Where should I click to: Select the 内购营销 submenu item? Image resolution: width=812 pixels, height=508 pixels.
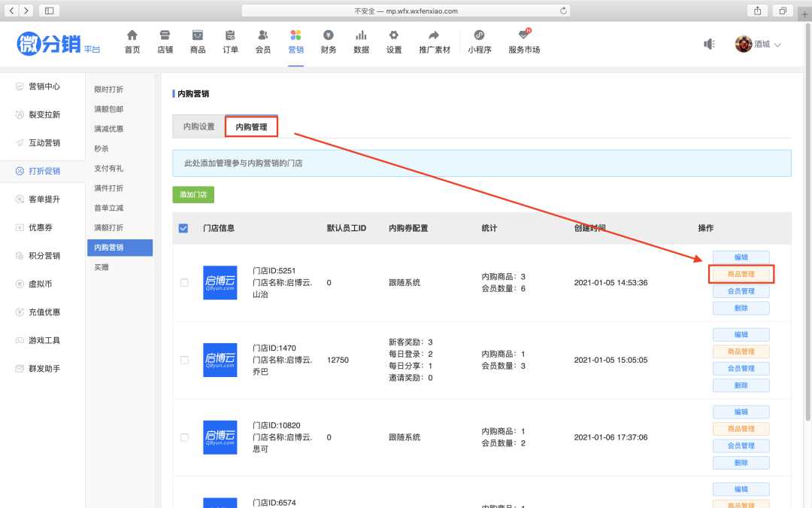coord(120,248)
